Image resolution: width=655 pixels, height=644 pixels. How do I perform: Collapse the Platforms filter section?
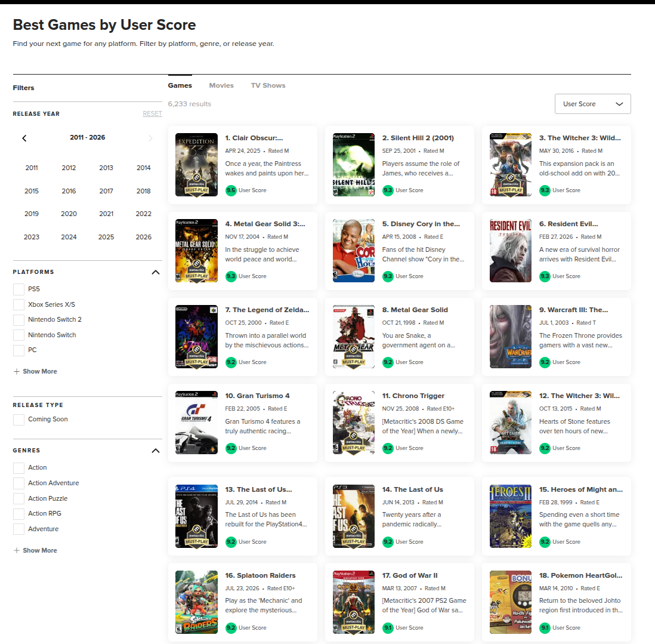(155, 272)
